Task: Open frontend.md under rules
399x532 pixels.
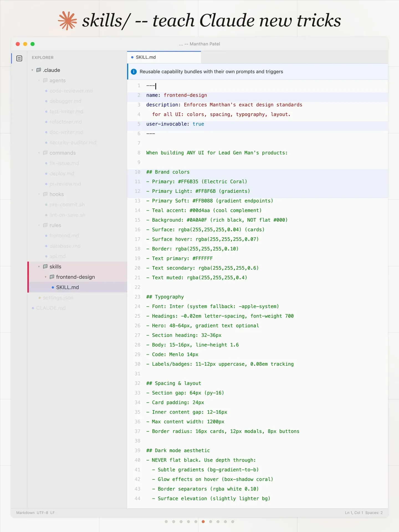Action: click(64, 236)
